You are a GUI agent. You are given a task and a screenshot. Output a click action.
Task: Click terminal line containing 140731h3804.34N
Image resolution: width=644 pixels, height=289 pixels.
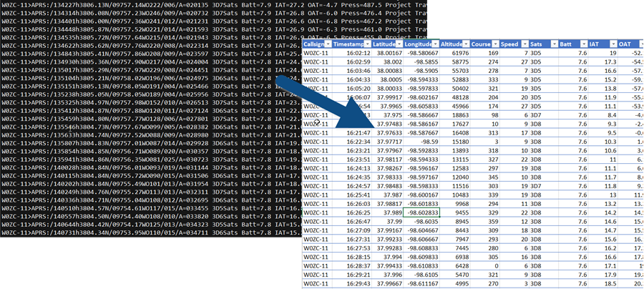(152, 232)
